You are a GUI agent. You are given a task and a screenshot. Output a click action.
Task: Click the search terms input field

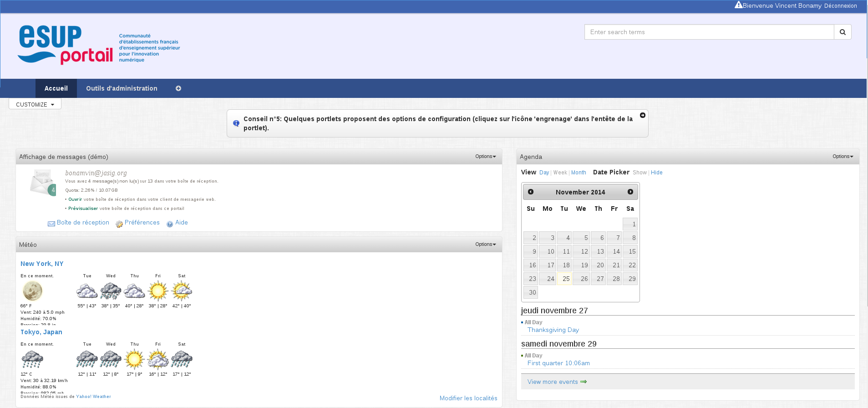pos(709,32)
